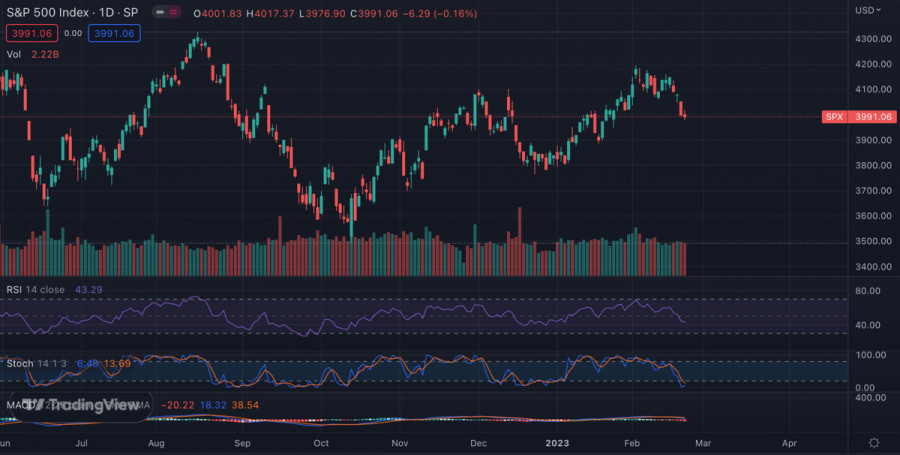The image size is (900, 455).
Task: Click the open price O4001.83
Action: [218, 13]
